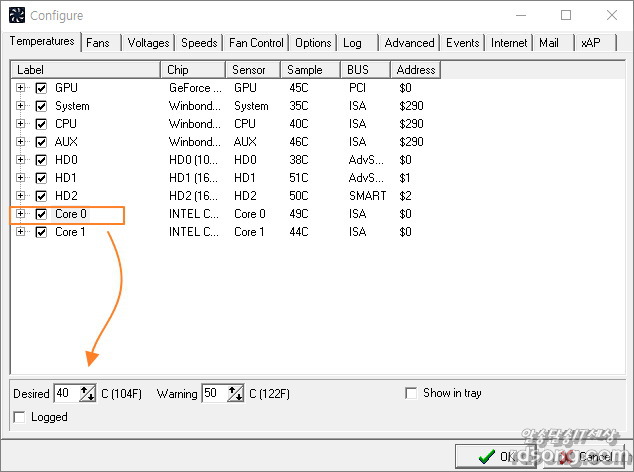Click the Warning temperature spinner arrows
This screenshot has width=634, height=472.
pos(236,394)
